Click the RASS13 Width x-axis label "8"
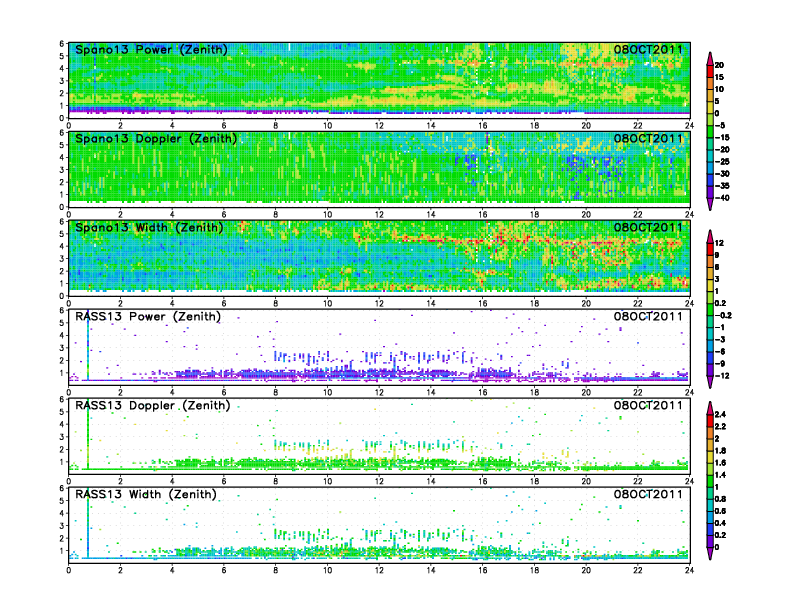Viewport: 792px width, 612px height. click(276, 570)
